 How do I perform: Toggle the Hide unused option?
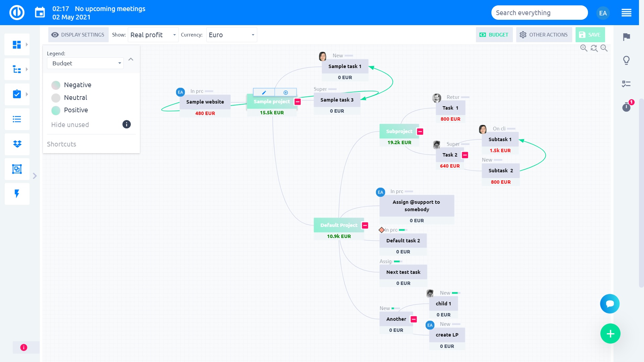click(70, 125)
